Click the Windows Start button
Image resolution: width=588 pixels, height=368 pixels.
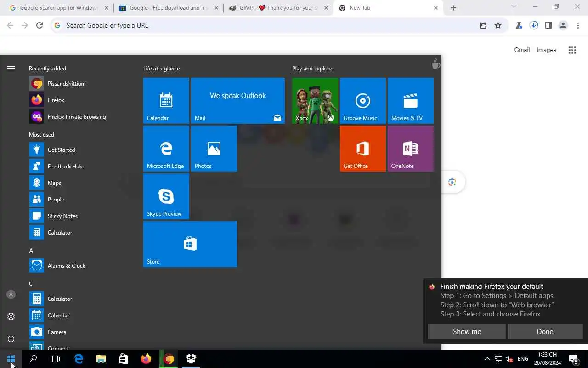tap(11, 359)
